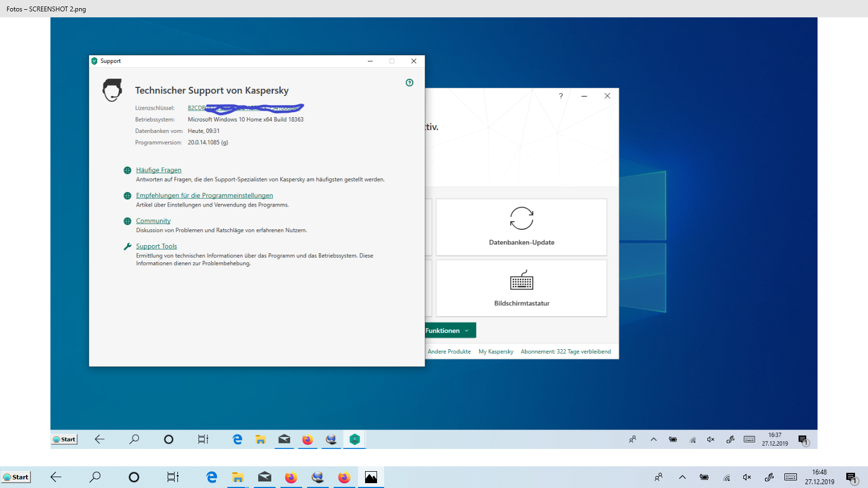This screenshot has width=868, height=488.
Task: Open Andere Produkte link
Action: 449,351
